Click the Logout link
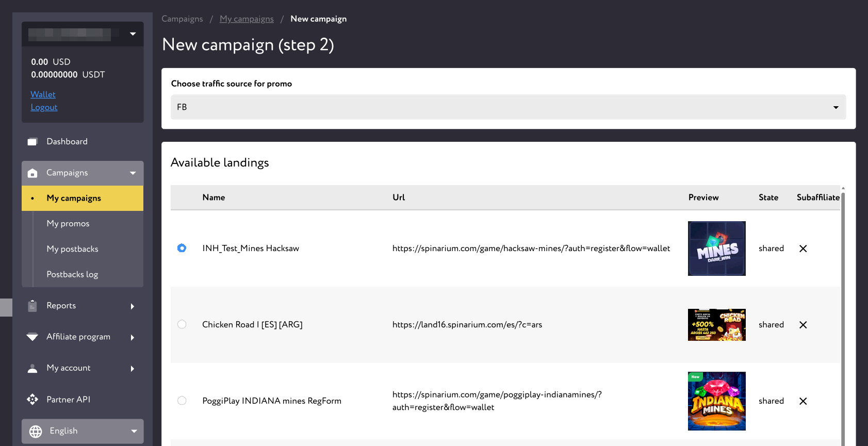Screen dimensions: 868x446 click(44, 107)
